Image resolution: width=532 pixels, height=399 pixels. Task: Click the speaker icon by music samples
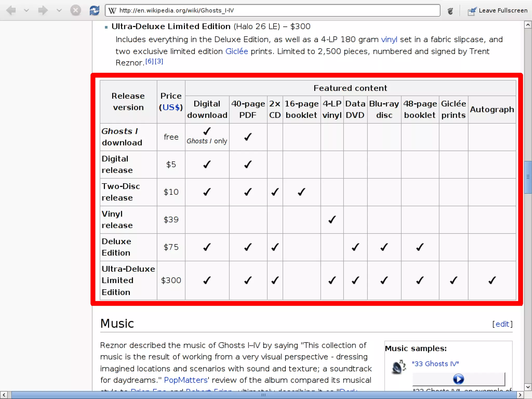tap(398, 367)
